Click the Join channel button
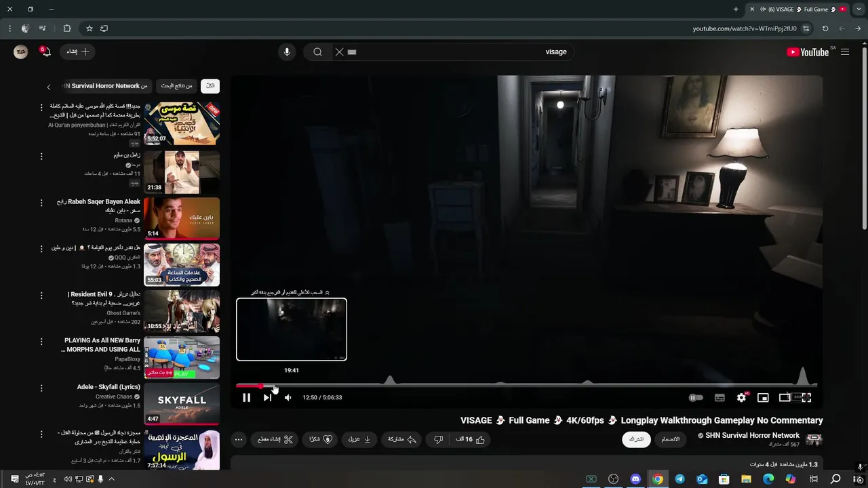The image size is (868, 488). [x=670, y=439]
